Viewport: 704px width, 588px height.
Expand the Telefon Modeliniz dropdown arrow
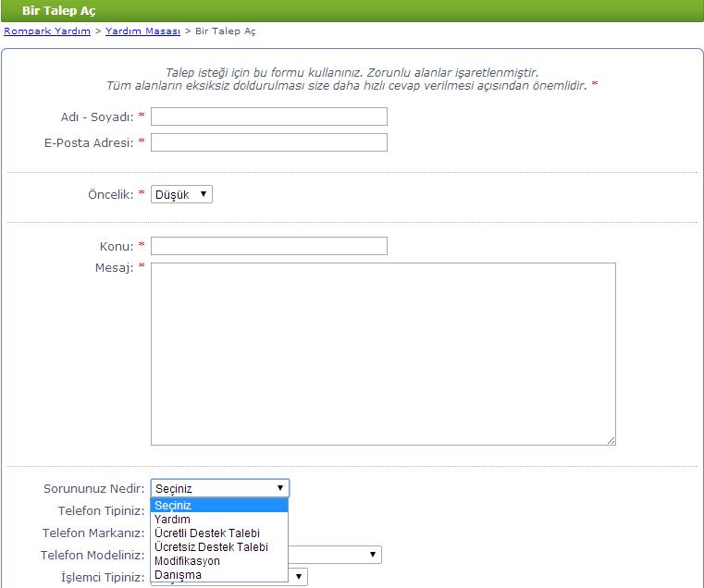click(373, 555)
